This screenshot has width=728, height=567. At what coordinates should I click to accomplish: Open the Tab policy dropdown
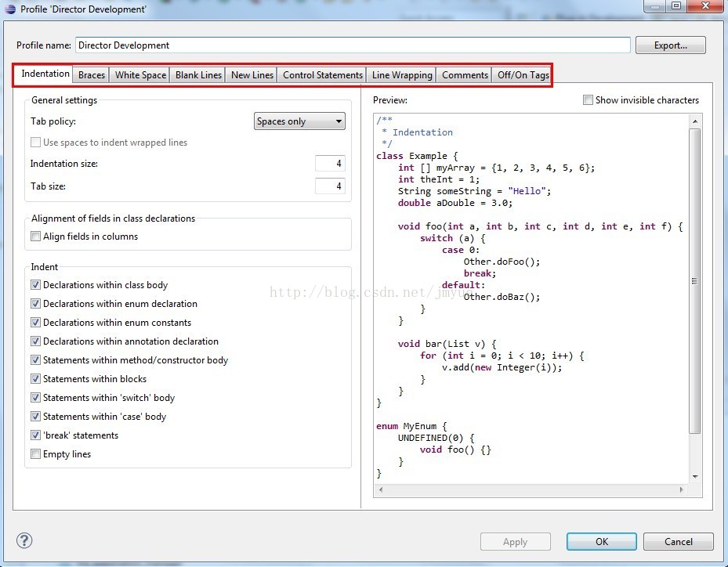299,121
